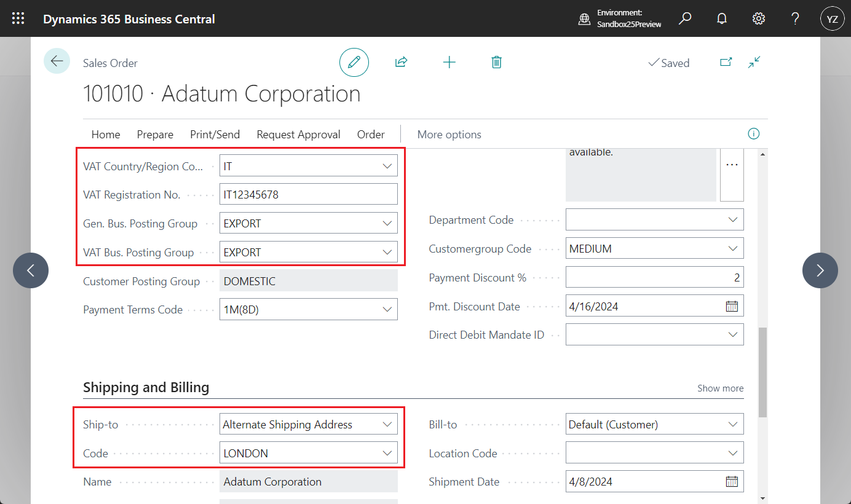Screen dimensions: 851x504
Task: Open the settings gear
Action: (758, 18)
